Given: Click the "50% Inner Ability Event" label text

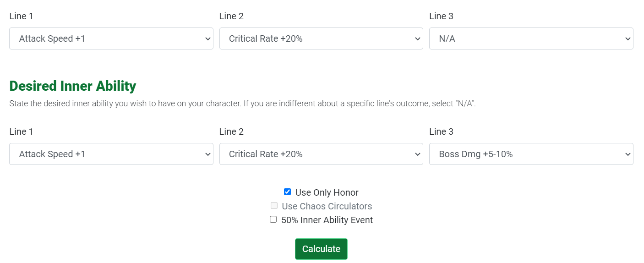Looking at the screenshot, I should click(x=327, y=220).
